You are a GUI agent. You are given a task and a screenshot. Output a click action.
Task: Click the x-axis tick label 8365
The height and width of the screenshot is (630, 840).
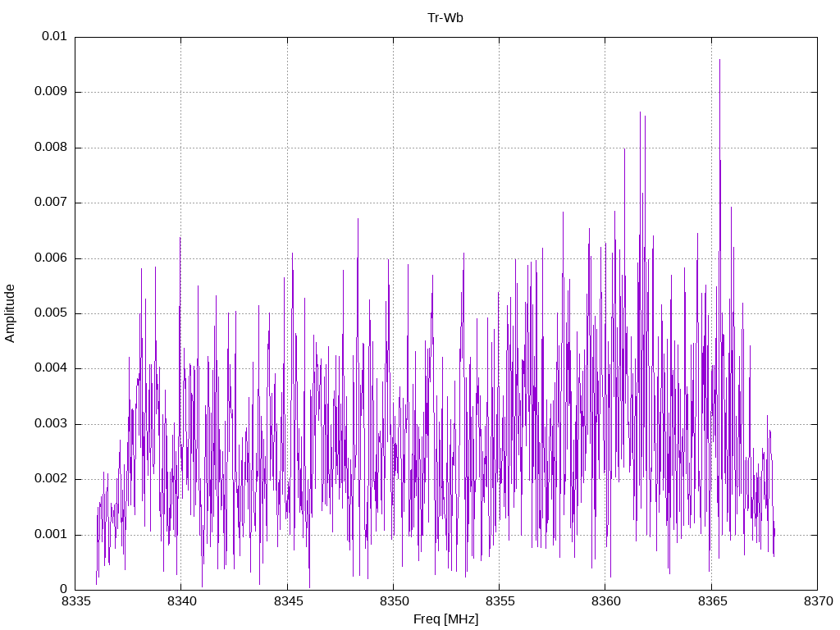coord(712,601)
